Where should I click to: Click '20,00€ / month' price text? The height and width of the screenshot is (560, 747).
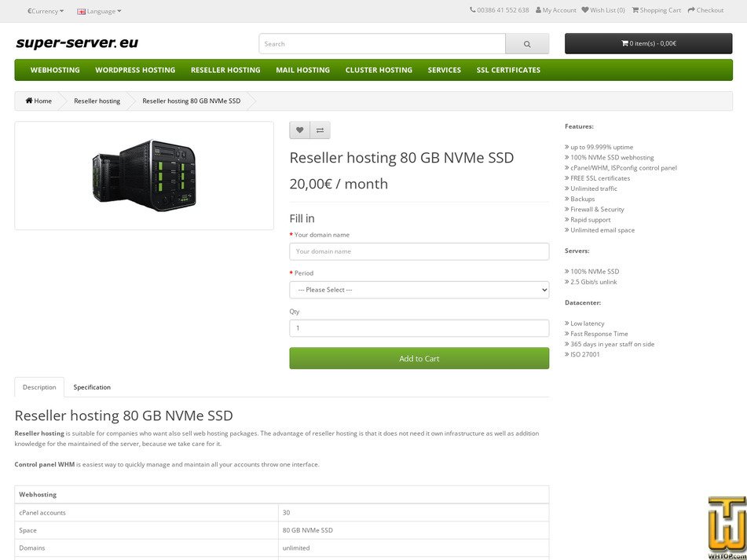(x=339, y=184)
